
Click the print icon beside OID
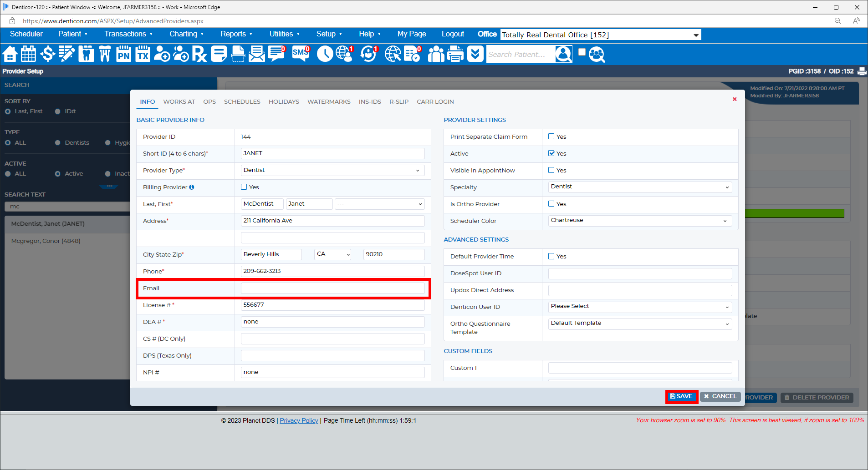tap(862, 71)
